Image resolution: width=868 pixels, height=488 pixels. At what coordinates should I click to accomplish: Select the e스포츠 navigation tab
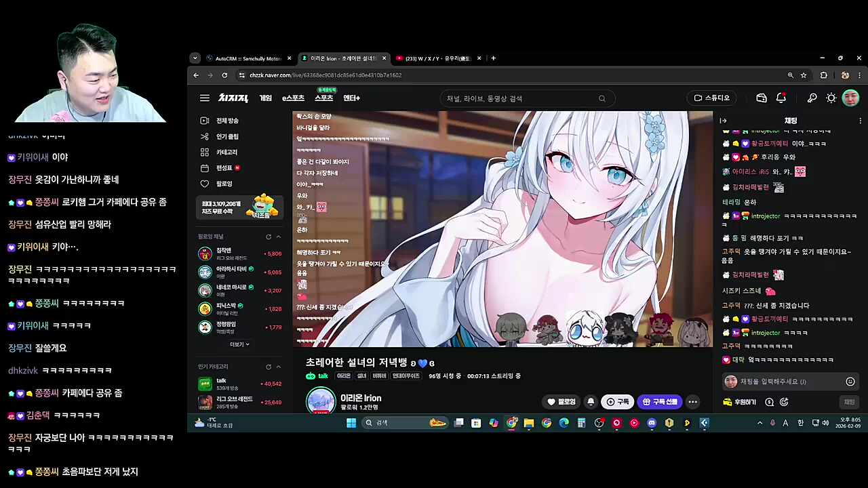coord(293,98)
